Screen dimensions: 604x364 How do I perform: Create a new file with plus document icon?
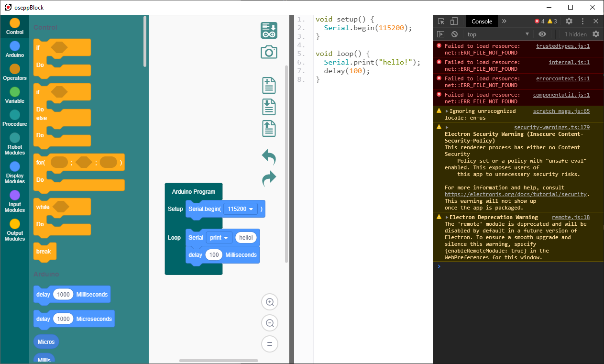(269, 85)
